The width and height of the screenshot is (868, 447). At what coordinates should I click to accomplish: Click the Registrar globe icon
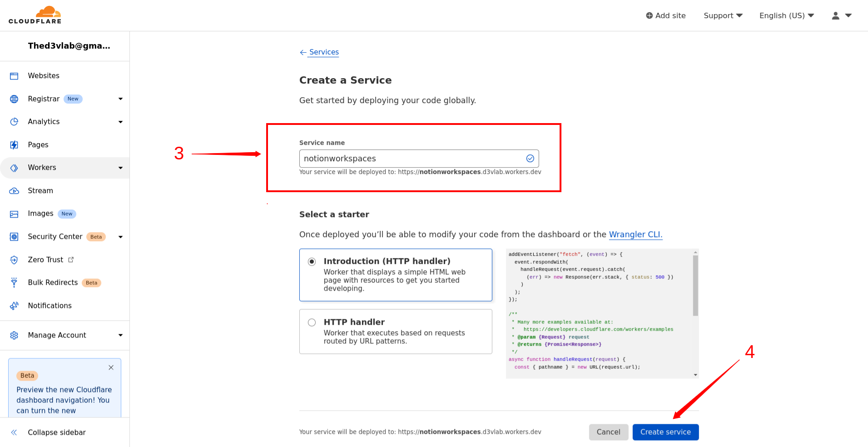click(14, 99)
